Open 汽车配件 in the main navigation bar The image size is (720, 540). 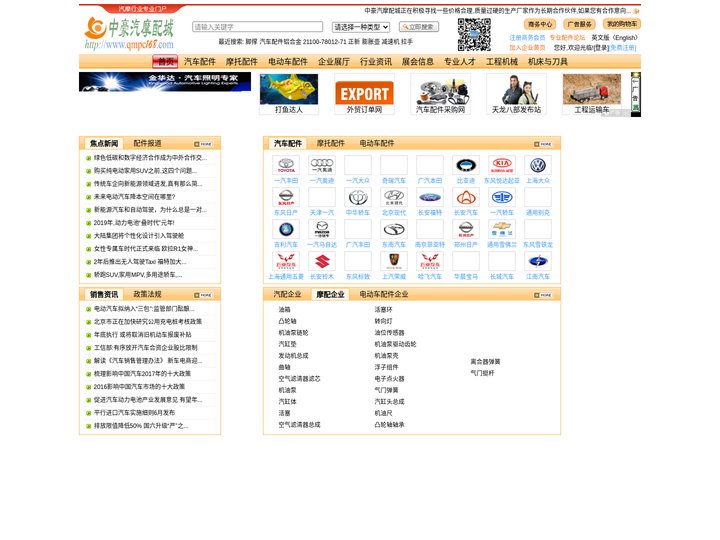point(200,62)
